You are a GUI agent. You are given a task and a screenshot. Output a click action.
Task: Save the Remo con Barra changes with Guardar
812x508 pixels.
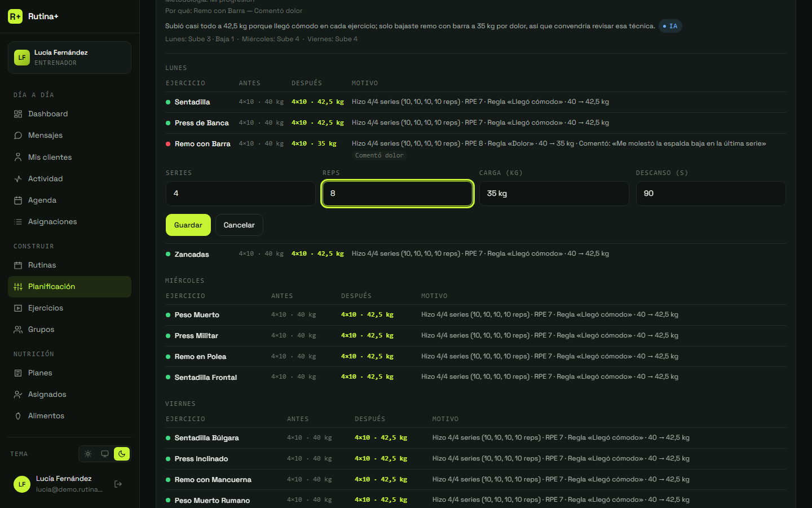click(188, 225)
